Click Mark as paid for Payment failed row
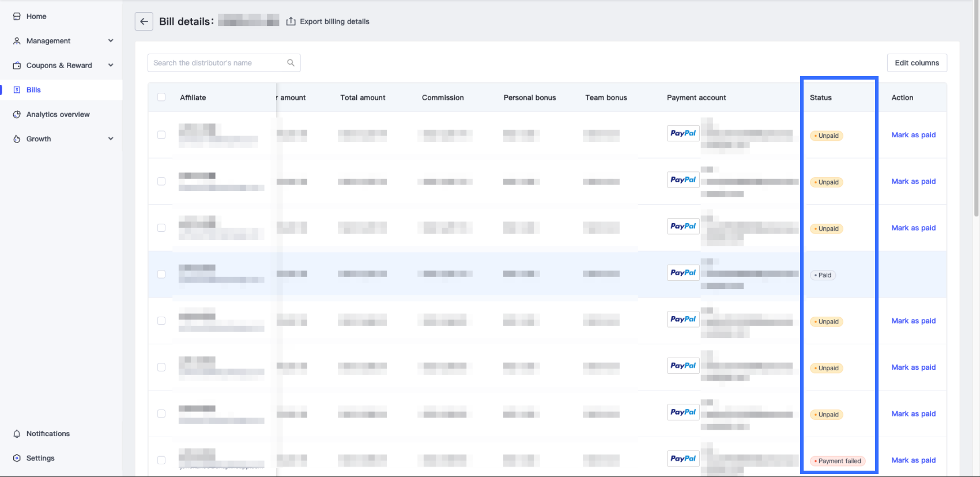 (913, 460)
